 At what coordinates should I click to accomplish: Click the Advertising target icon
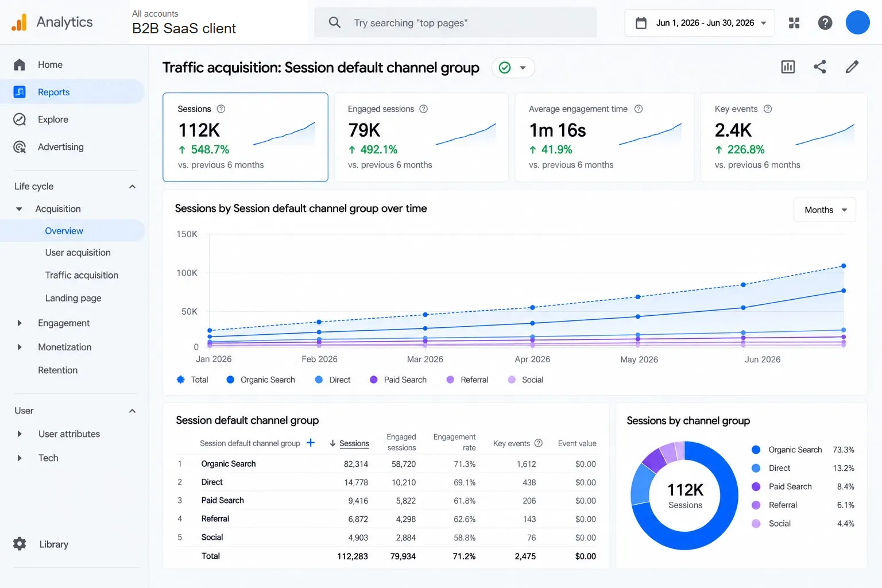click(x=20, y=147)
